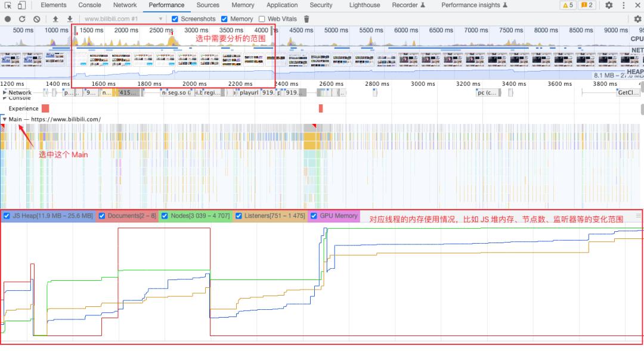644x351 pixels.
Task: Open capture settings gear in Performance toolbar
Action: tap(637, 19)
